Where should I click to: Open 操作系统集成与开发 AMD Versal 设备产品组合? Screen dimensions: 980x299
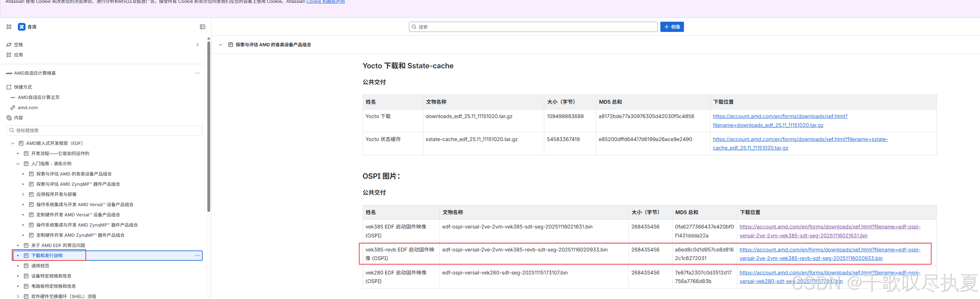pos(85,205)
